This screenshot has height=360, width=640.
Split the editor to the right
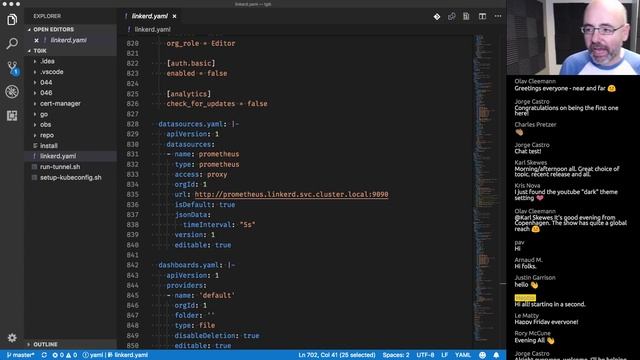point(482,16)
